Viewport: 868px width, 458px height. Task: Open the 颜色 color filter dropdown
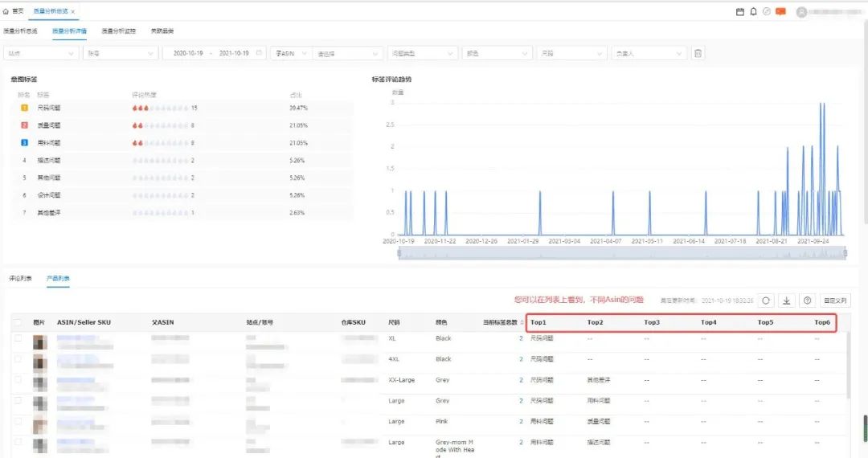point(495,53)
